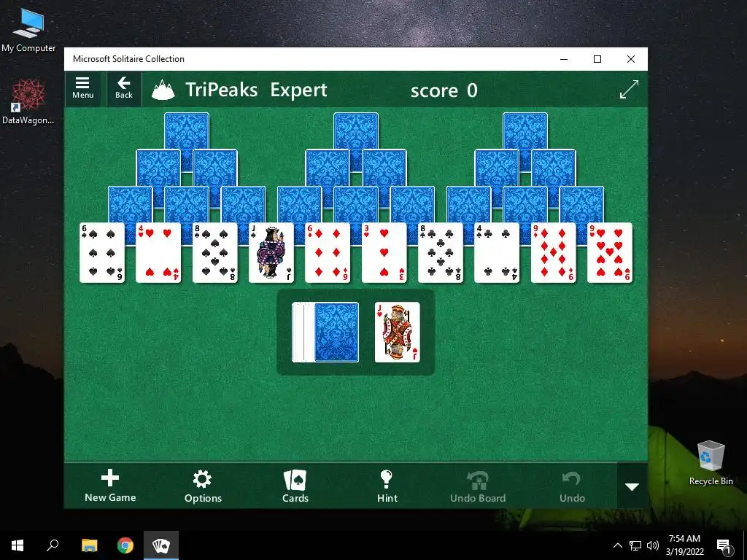Open File Explorer from the taskbar

(x=89, y=545)
